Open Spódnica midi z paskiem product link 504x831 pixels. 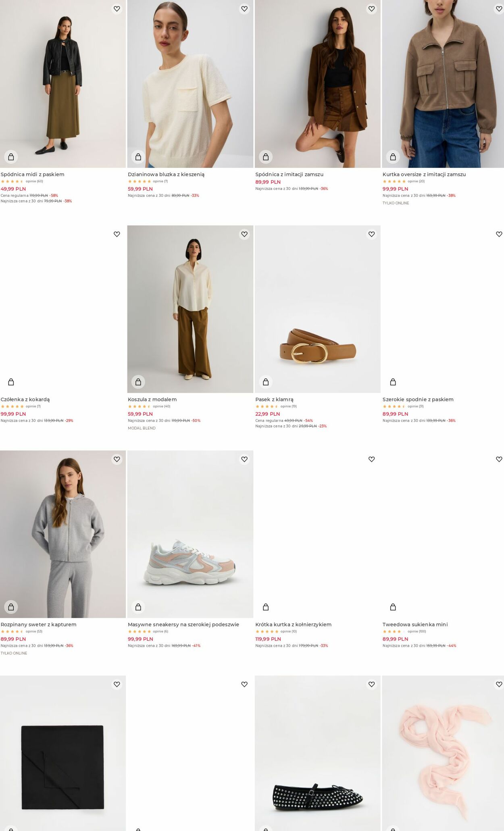pyautogui.click(x=33, y=175)
